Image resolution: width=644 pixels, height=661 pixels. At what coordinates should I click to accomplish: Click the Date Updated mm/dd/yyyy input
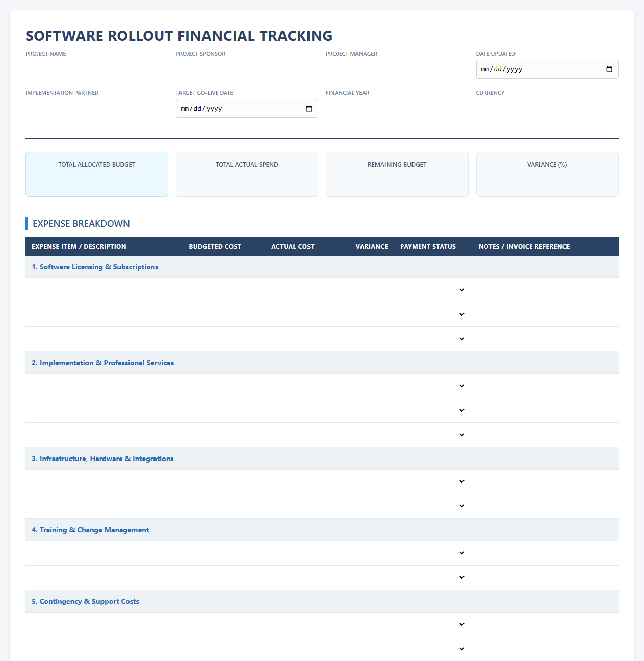tap(547, 69)
